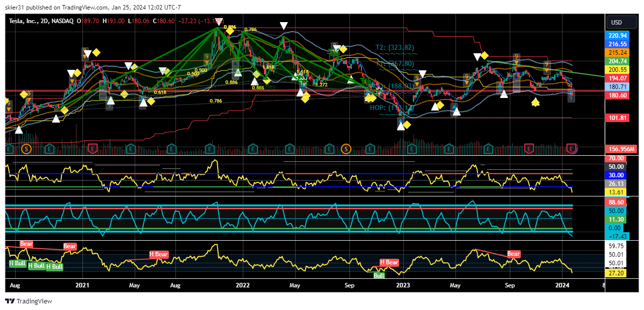Click the green Bull signal label
This screenshot has height=310, width=644.
379,275
